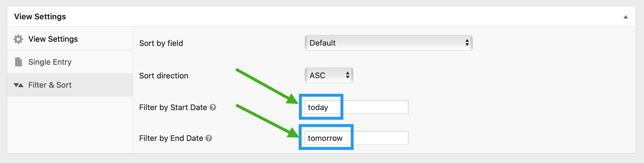Select the View Settings sidebar item

pyautogui.click(x=53, y=39)
